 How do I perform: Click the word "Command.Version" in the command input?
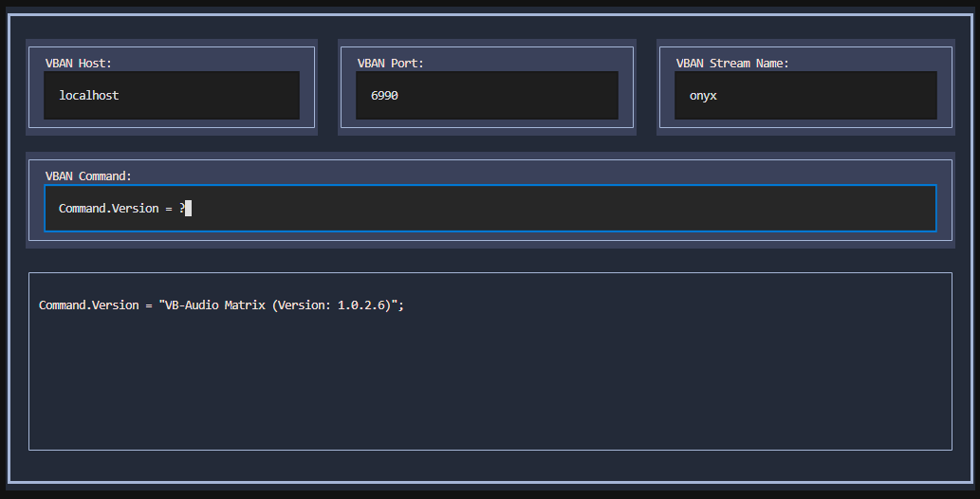[108, 209]
